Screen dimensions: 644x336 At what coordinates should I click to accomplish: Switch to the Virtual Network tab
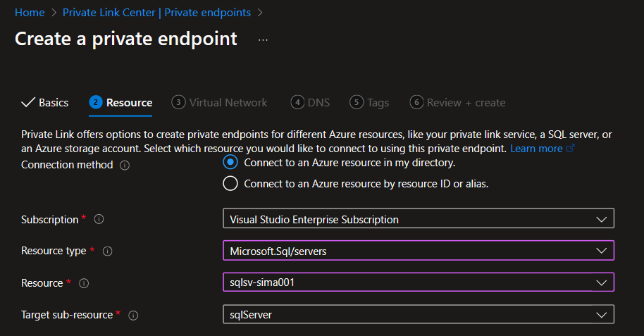220,103
